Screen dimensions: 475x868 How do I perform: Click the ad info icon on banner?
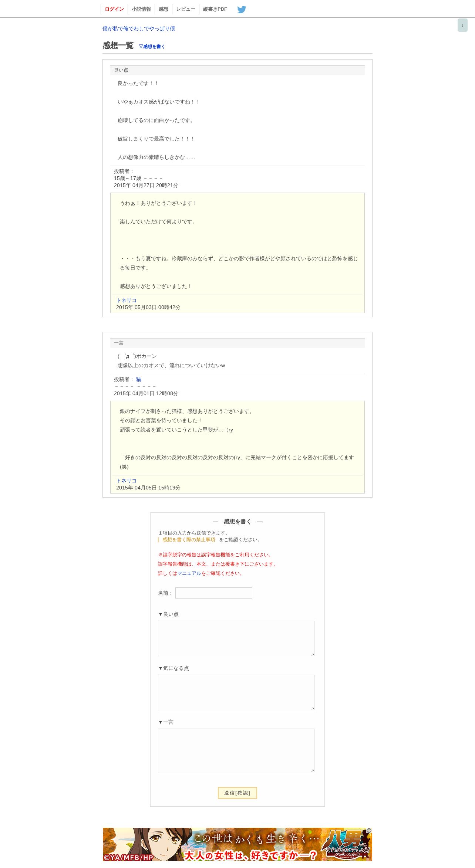pos(369,830)
